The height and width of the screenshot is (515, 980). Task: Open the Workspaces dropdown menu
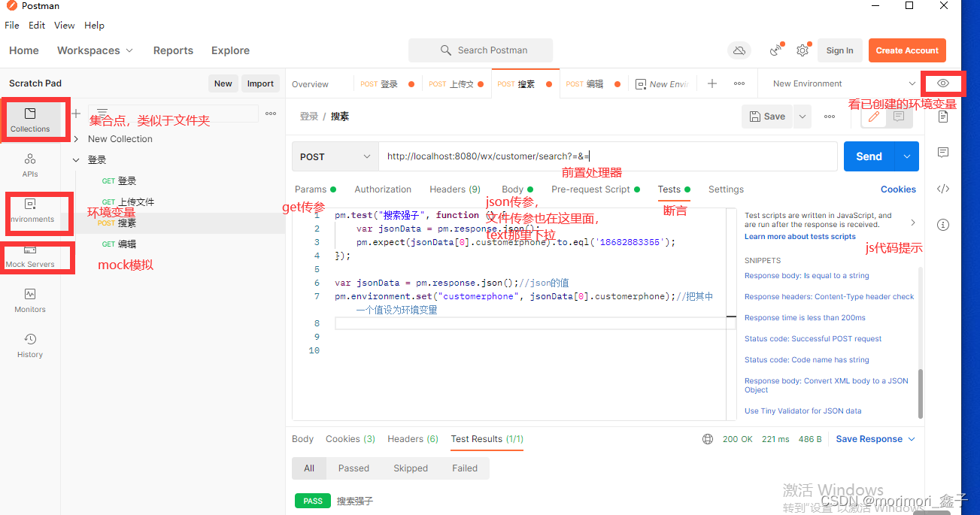click(x=95, y=50)
